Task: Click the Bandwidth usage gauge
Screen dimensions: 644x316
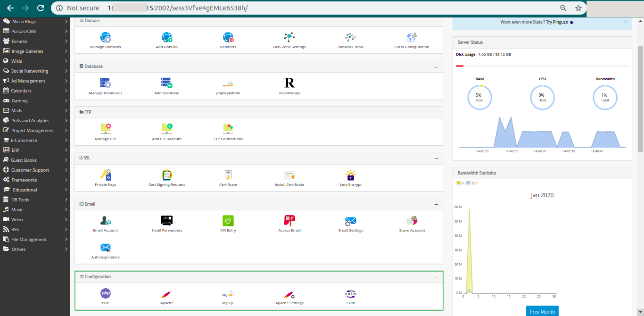Action: point(605,98)
